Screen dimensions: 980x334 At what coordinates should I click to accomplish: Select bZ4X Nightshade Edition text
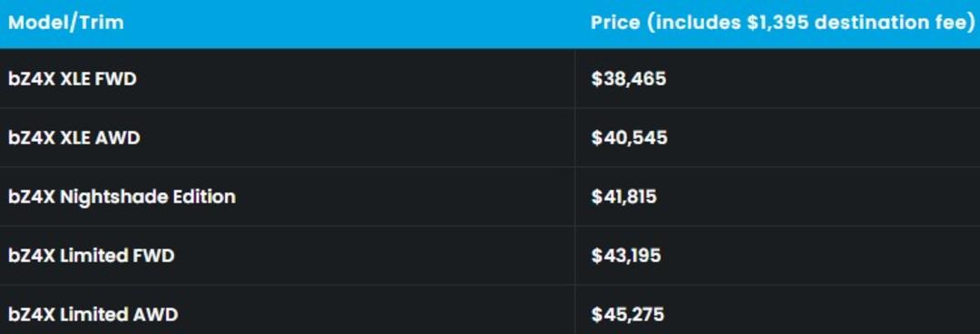tap(122, 196)
